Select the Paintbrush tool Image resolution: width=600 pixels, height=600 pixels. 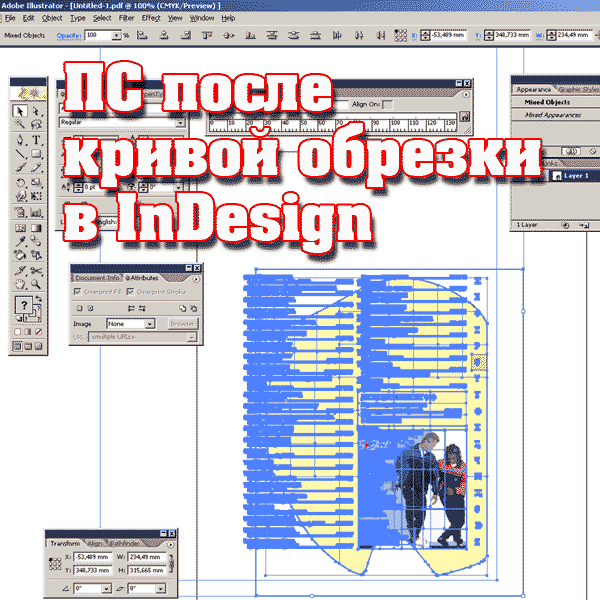click(x=20, y=168)
